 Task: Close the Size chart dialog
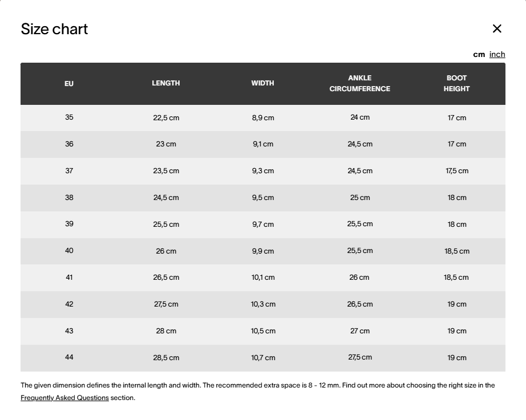497,28
